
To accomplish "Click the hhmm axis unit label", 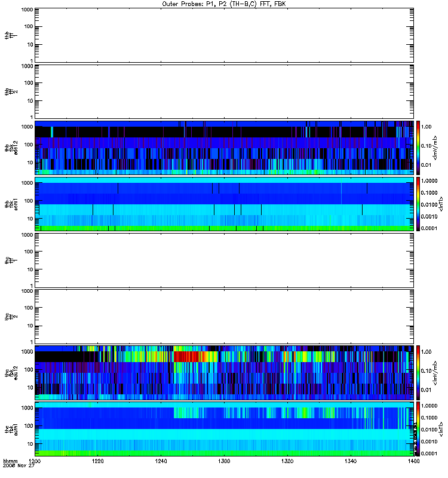I will [x=10, y=461].
